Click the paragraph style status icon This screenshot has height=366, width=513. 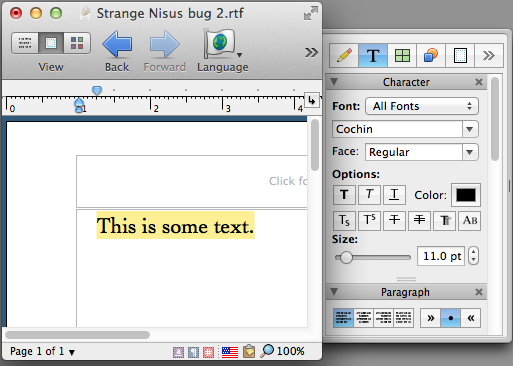(x=193, y=352)
